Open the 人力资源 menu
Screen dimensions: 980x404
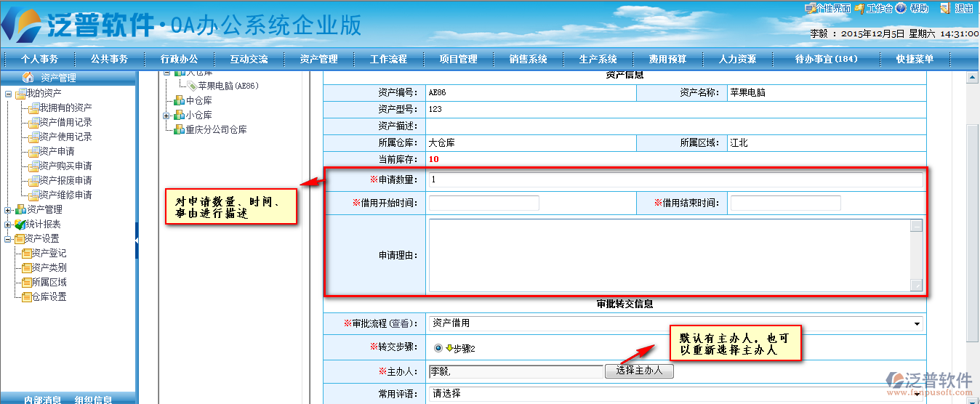click(x=737, y=59)
